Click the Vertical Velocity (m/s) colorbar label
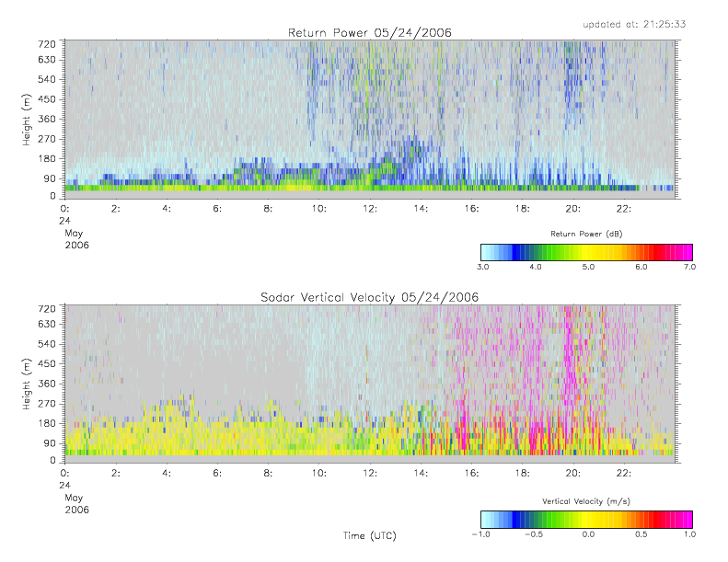The image size is (728, 562). [586, 501]
